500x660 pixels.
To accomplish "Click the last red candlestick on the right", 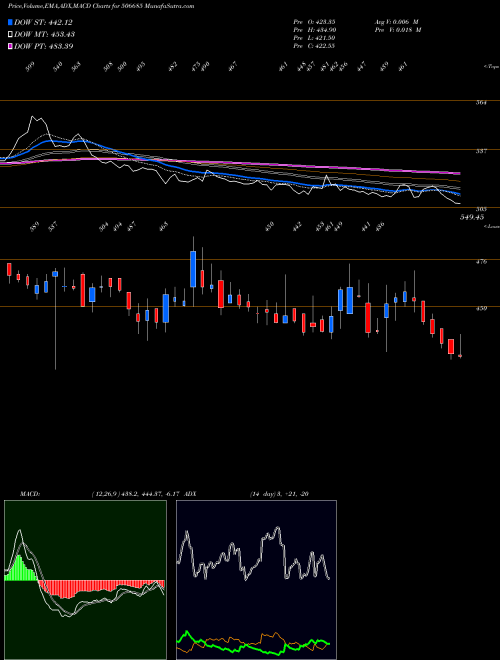I will 460,356.
